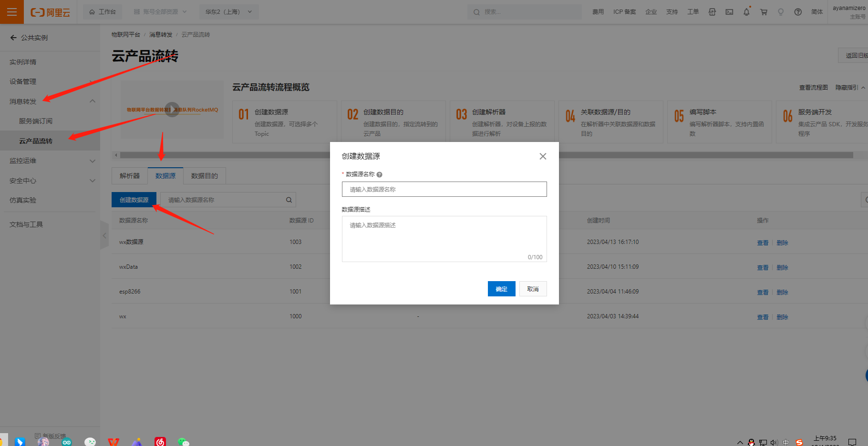Play the cloud product flow intro video
The height and width of the screenshot is (446, 868).
coord(172,110)
